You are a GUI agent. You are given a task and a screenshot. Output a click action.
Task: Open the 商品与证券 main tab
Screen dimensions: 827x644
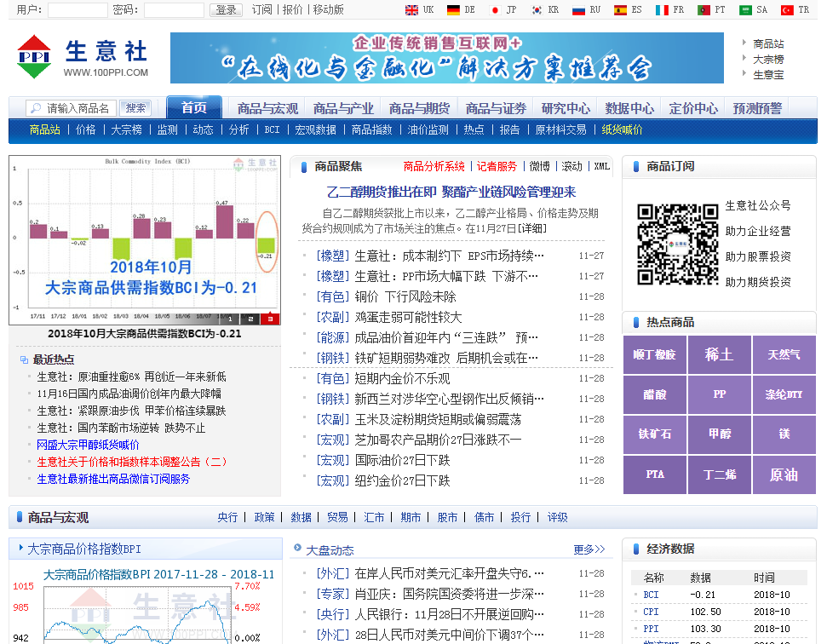pyautogui.click(x=496, y=108)
